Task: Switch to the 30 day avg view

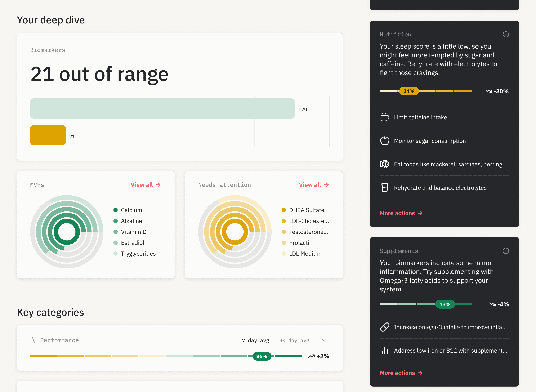Action: pyautogui.click(x=294, y=340)
